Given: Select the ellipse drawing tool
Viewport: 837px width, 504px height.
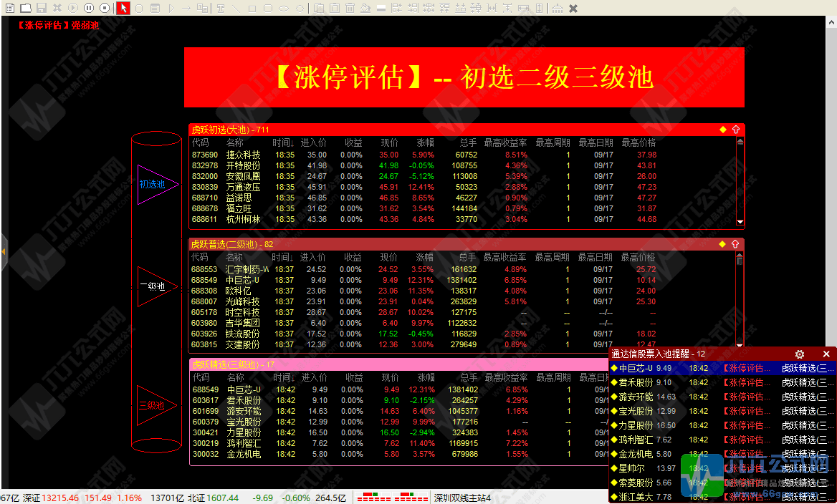Looking at the screenshot, I should tap(282, 8).
